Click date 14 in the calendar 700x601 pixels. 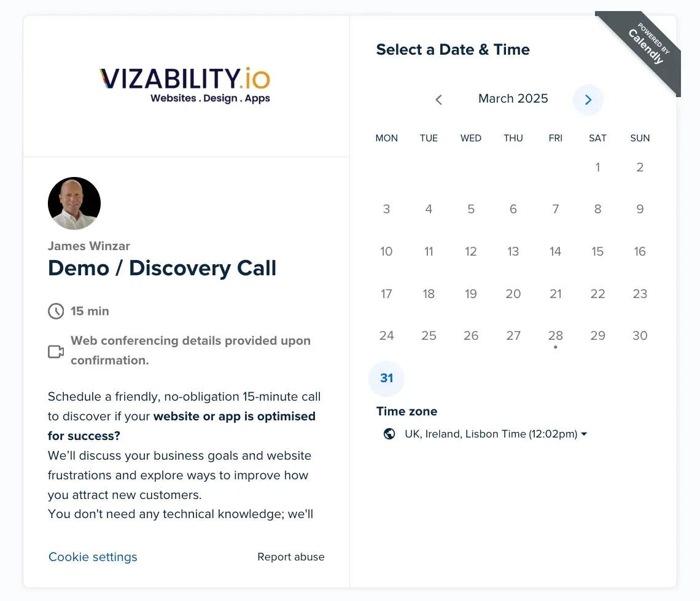[555, 251]
